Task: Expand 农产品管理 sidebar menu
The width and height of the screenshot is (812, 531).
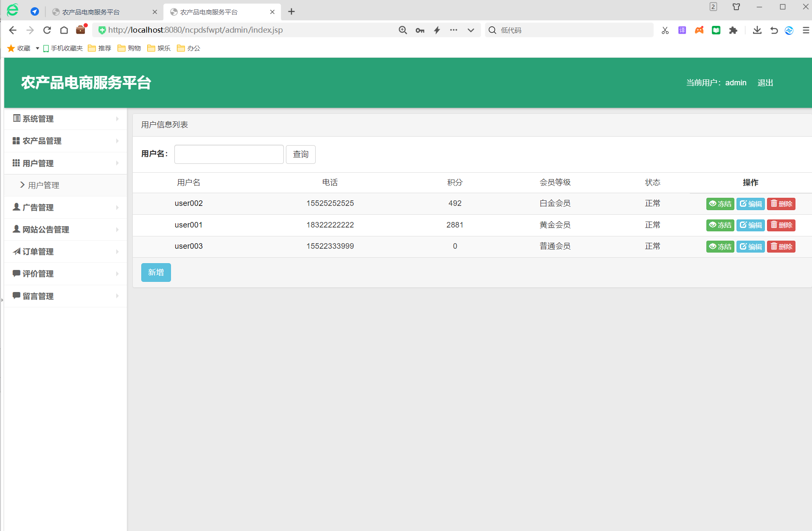Action: pyautogui.click(x=66, y=141)
